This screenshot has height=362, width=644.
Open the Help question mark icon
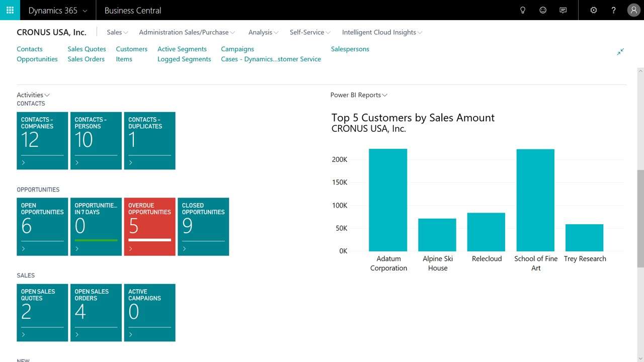tap(613, 10)
